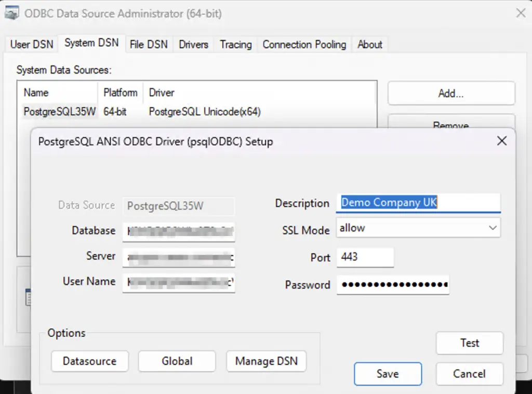Cancel the psqlODBC setup dialog
This screenshot has height=394, width=532.
pos(469,374)
